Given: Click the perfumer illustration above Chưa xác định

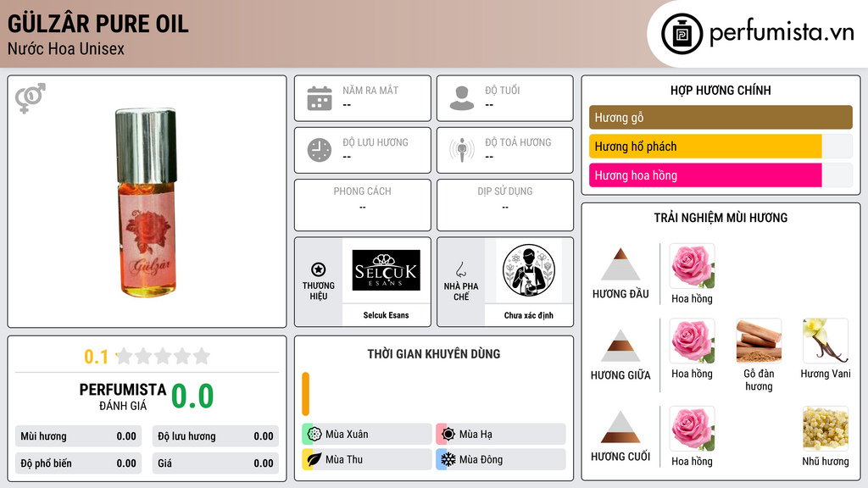Looking at the screenshot, I should click(529, 270).
